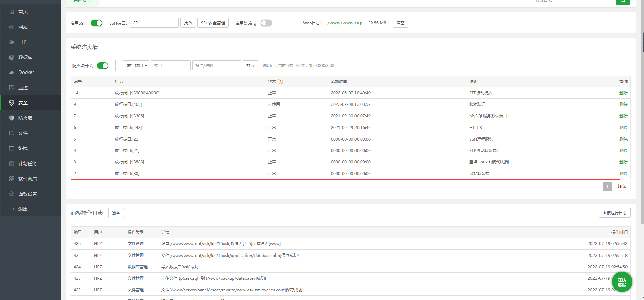Image resolution: width=644 pixels, height=300 pixels.
Task: Click page 1 pagination button
Action: tap(607, 186)
